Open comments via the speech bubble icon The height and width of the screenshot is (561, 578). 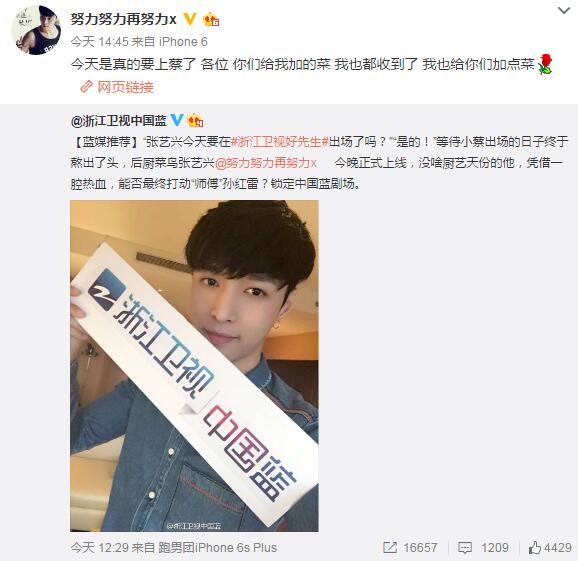click(464, 548)
